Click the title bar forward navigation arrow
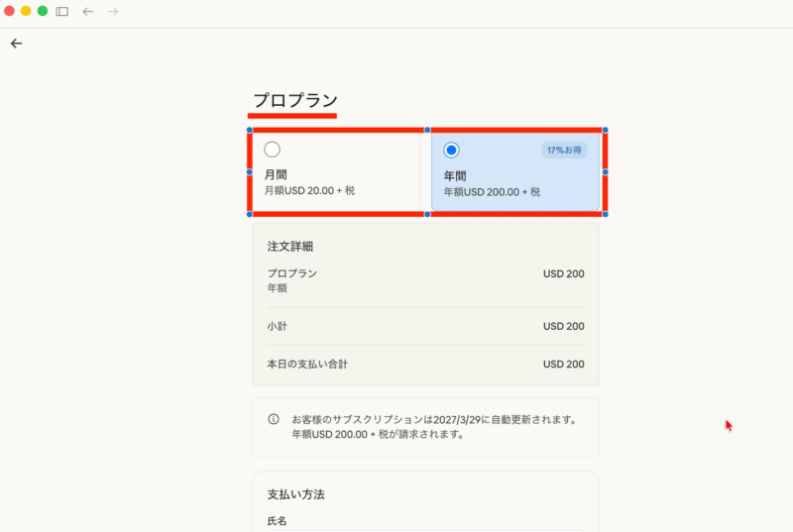 click(x=113, y=11)
